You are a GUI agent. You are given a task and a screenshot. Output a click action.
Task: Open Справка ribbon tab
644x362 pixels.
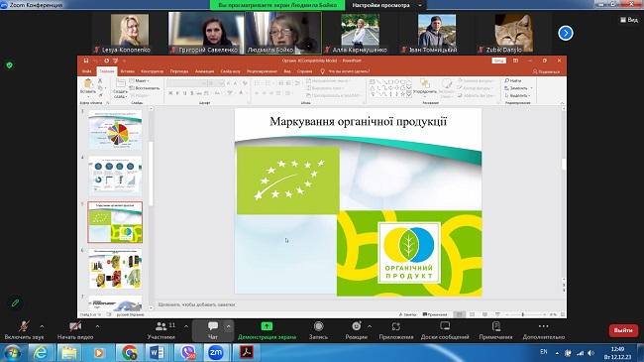pyautogui.click(x=304, y=71)
